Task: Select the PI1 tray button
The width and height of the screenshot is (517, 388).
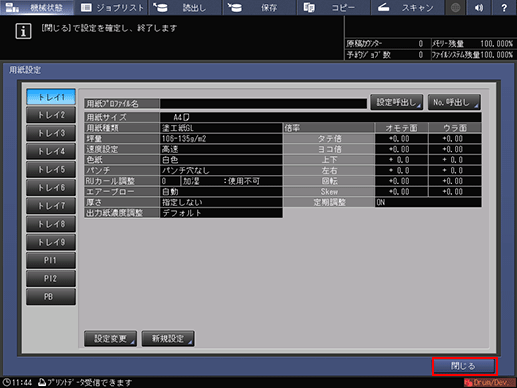Action: coord(51,260)
